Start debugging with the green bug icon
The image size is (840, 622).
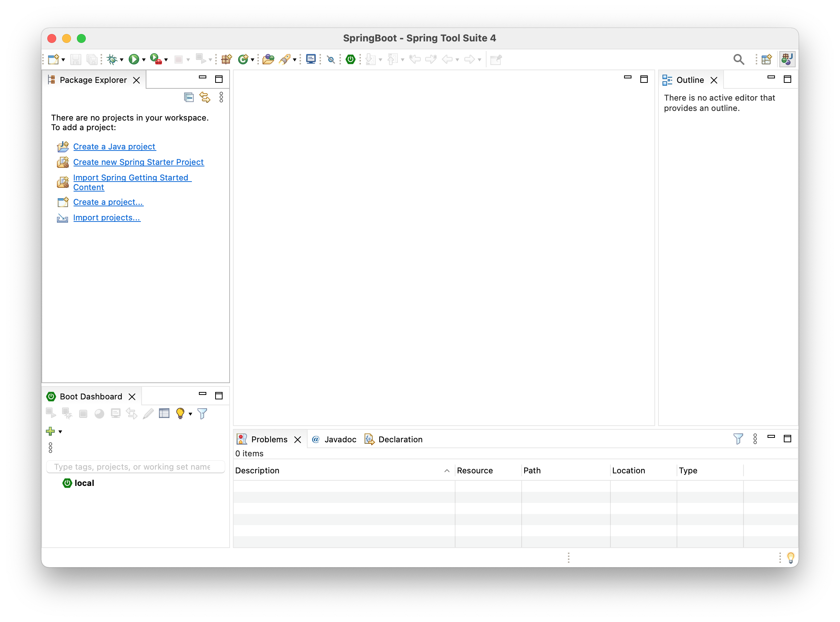coord(112,59)
